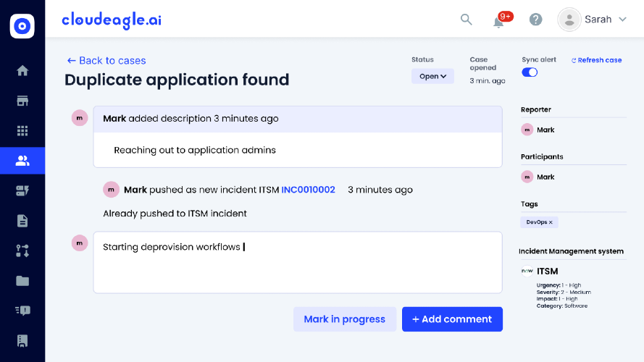Remove the DevOps tag

pos(551,222)
